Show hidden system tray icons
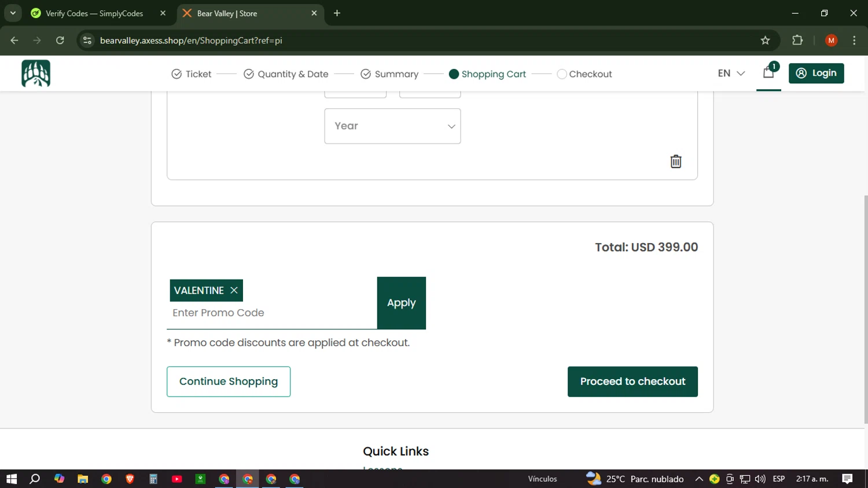 [x=699, y=479]
